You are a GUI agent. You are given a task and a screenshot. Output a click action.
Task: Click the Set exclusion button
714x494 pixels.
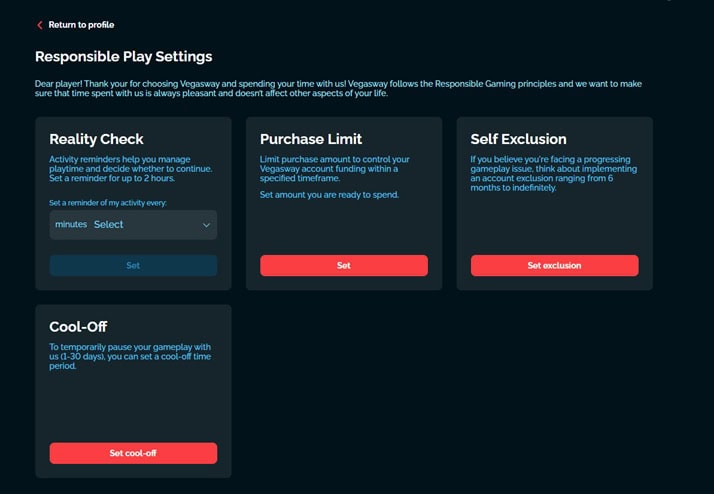[554, 265]
